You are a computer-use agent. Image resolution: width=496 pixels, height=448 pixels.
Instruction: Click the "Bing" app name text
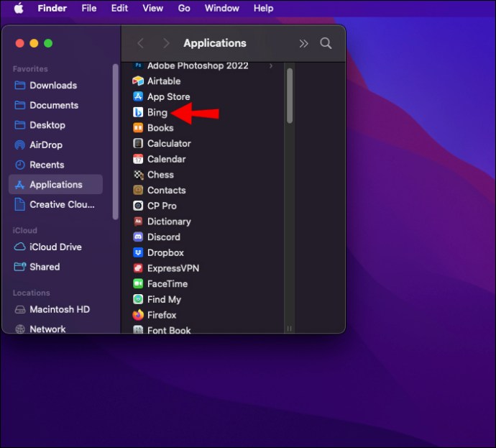157,113
